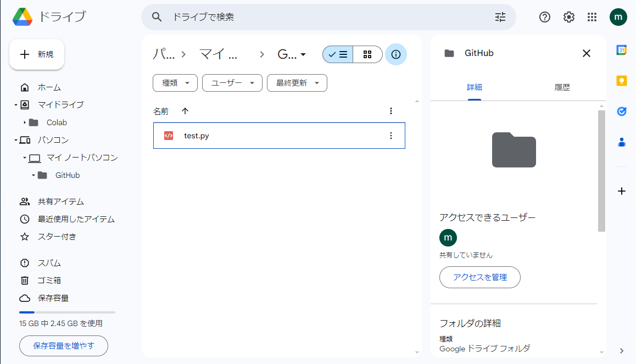
Task: Click the search magnifier icon
Action: [157, 17]
